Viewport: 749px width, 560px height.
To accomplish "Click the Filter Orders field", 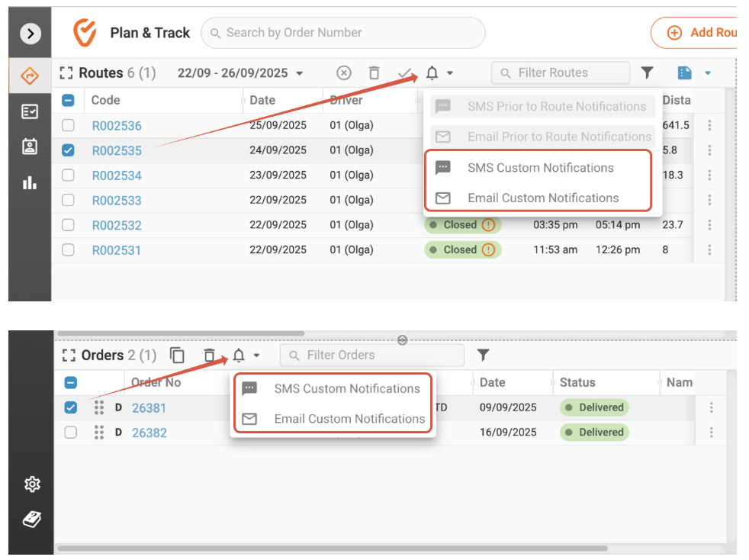I will pyautogui.click(x=371, y=355).
